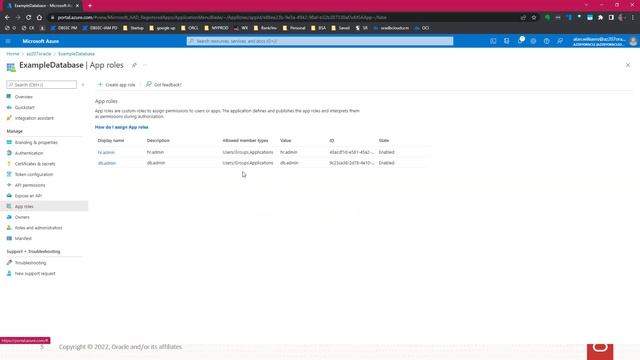This screenshot has width=640, height=360.
Task: Open Cloud Shell from the Azure header
Action: [x=493, y=41]
